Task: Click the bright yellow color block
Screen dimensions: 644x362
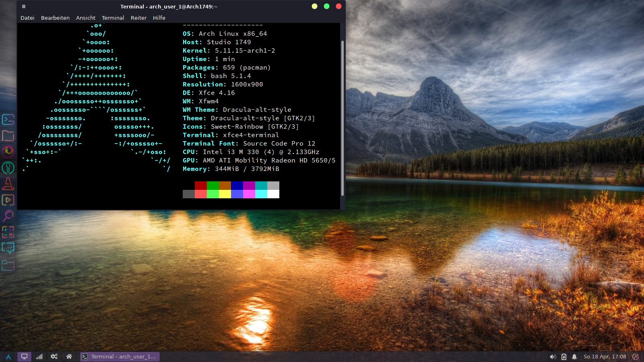Action: tap(225, 194)
